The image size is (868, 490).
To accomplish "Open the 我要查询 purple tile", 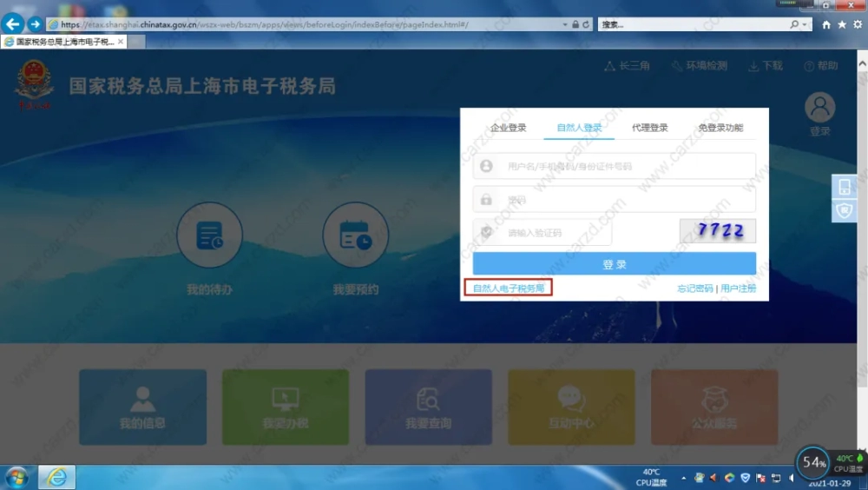I will point(429,407).
